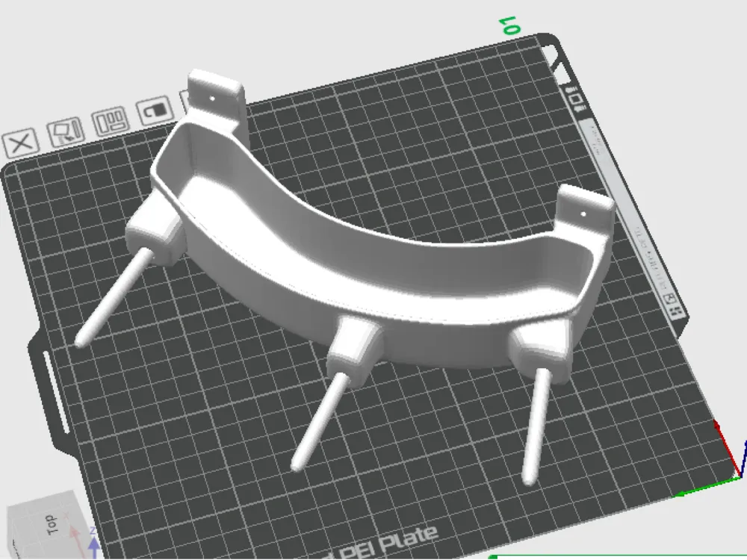Screen dimensions: 747x560
Task: Select the partially visible toolbar icon beside split tools
Action: pyautogui.click(x=185, y=99)
